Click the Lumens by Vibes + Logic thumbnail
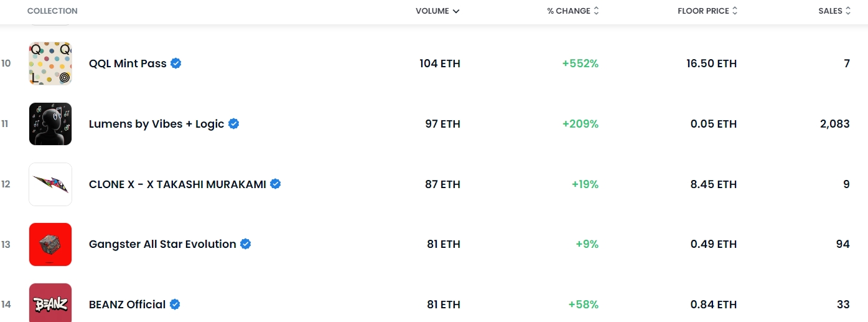Image resolution: width=868 pixels, height=322 pixels. tap(50, 124)
